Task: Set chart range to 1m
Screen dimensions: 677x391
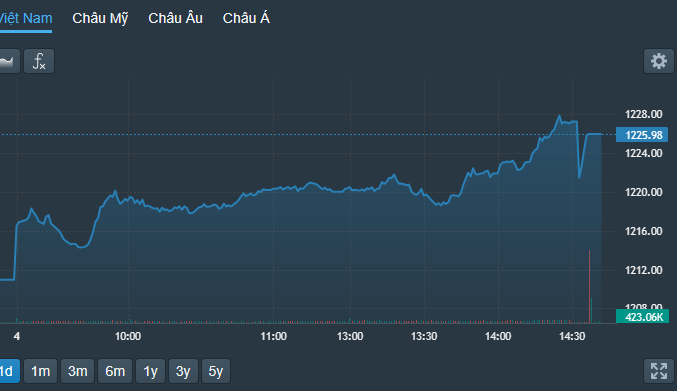Action: pyautogui.click(x=41, y=371)
